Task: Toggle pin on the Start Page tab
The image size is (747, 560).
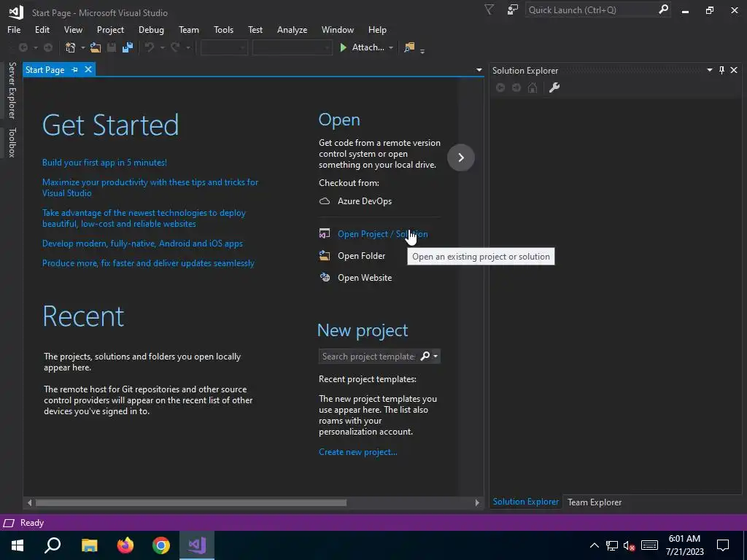Action: tap(75, 69)
